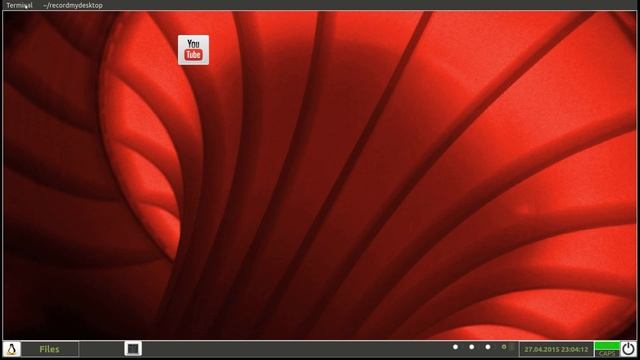
Task: Open the YouTube desktop icon
Action: click(193, 50)
